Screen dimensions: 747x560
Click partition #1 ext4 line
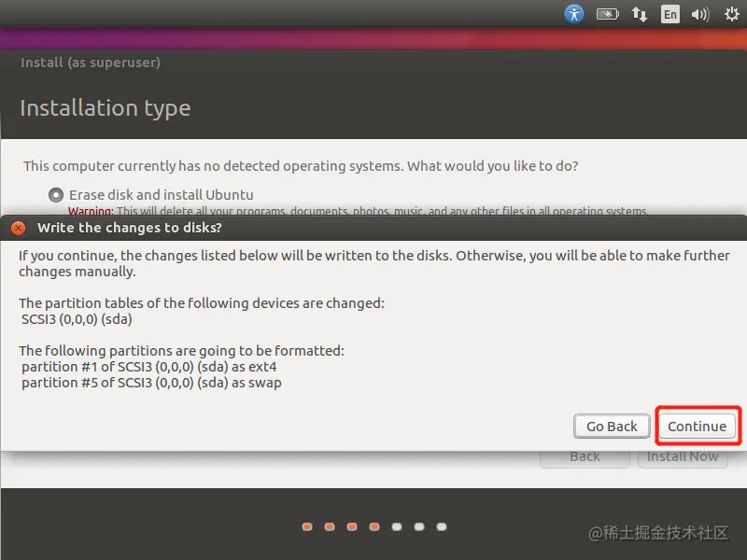pyautogui.click(x=149, y=367)
